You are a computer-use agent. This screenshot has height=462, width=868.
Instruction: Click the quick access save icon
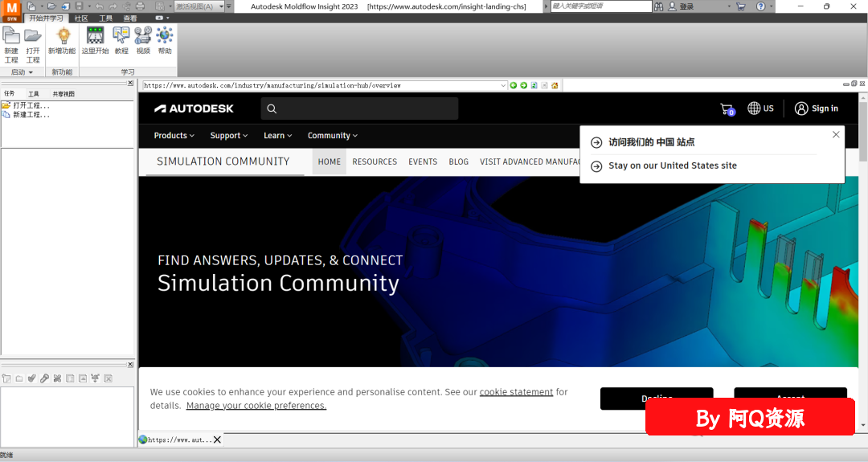[x=79, y=6]
